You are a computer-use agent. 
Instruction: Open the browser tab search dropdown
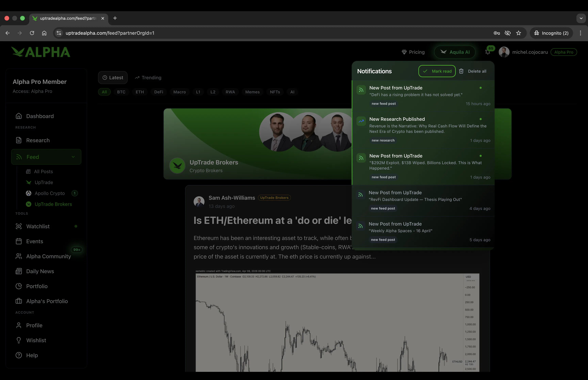(581, 18)
